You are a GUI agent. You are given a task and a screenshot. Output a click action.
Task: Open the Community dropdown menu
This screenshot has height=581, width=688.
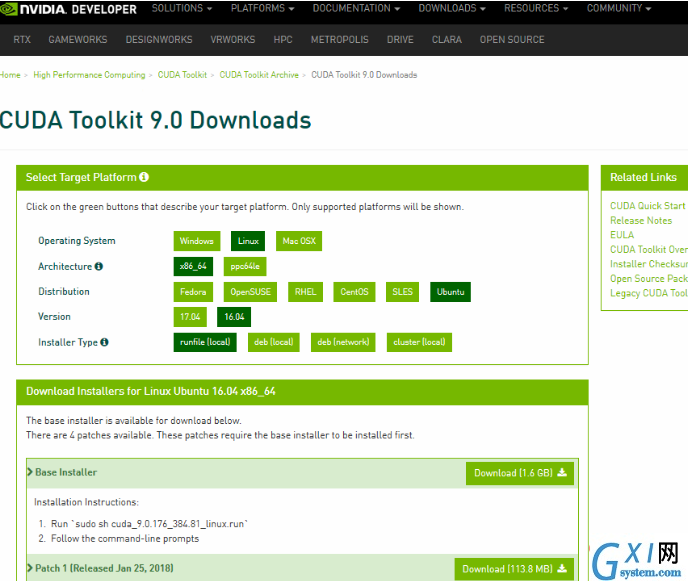point(619,8)
